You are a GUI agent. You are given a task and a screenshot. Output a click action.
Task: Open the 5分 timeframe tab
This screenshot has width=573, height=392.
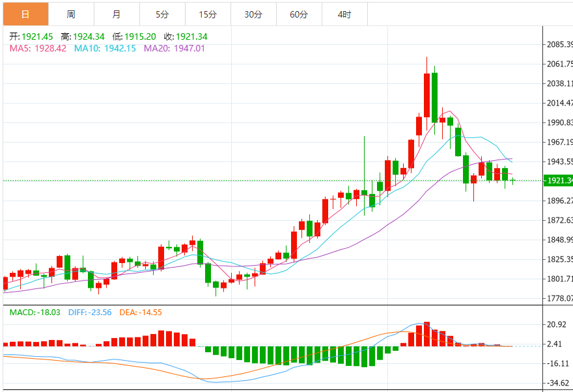(x=162, y=14)
